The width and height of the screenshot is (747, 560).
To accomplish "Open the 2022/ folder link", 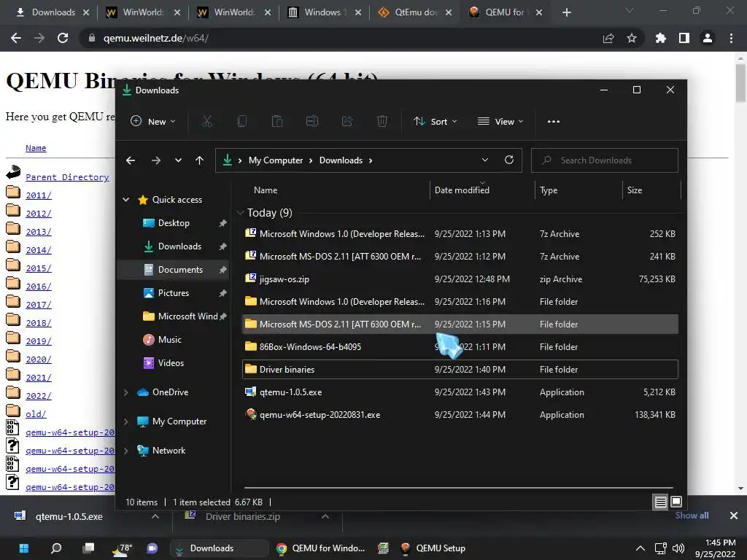I will [39, 396].
